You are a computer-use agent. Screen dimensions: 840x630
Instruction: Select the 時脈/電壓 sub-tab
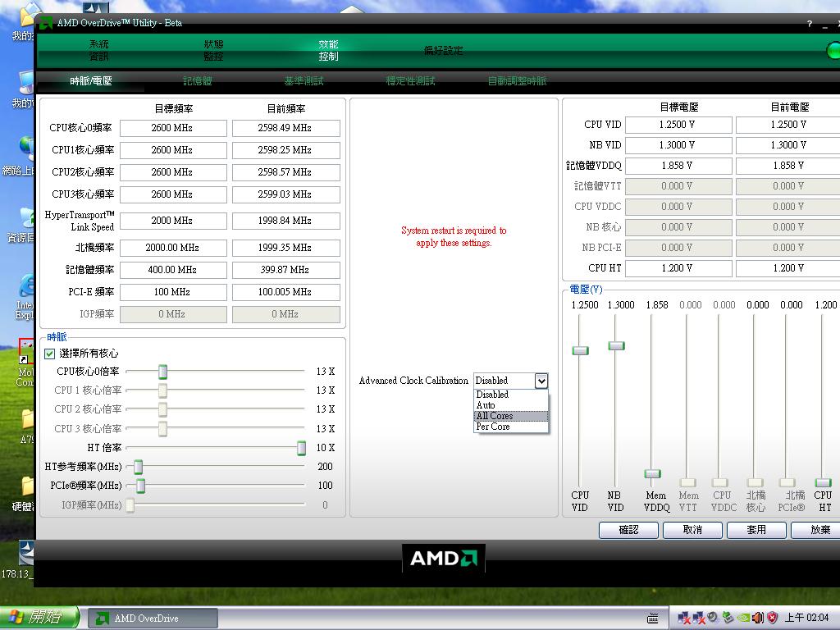click(x=91, y=81)
